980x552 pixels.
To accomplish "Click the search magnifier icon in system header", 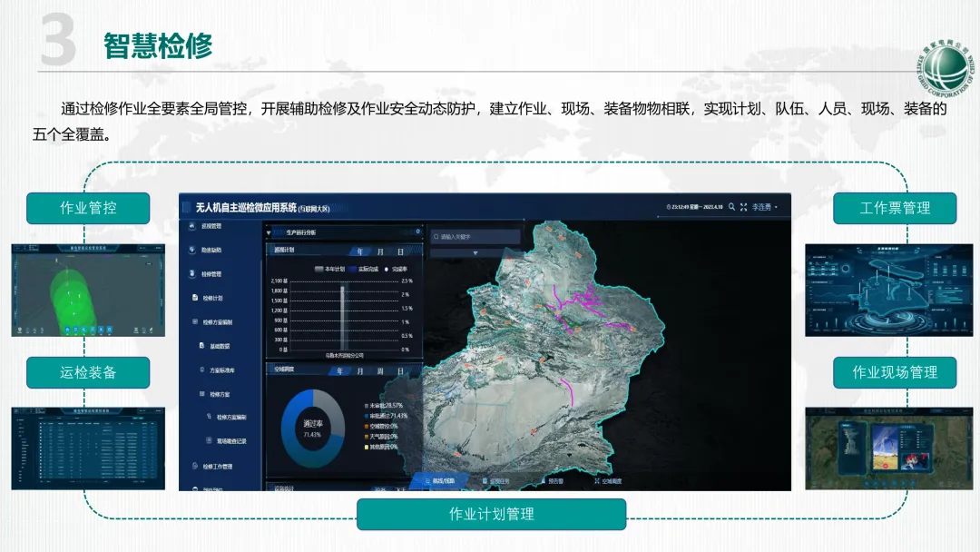I will 731,207.
